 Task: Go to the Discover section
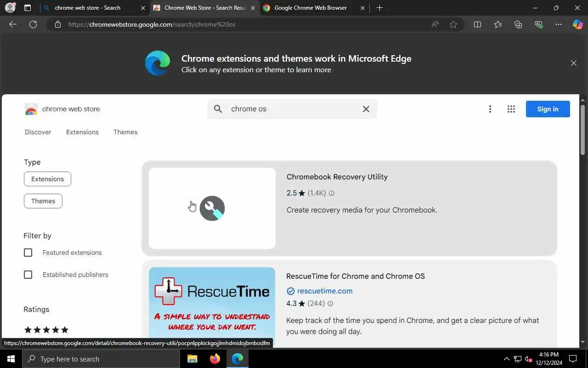tap(38, 132)
